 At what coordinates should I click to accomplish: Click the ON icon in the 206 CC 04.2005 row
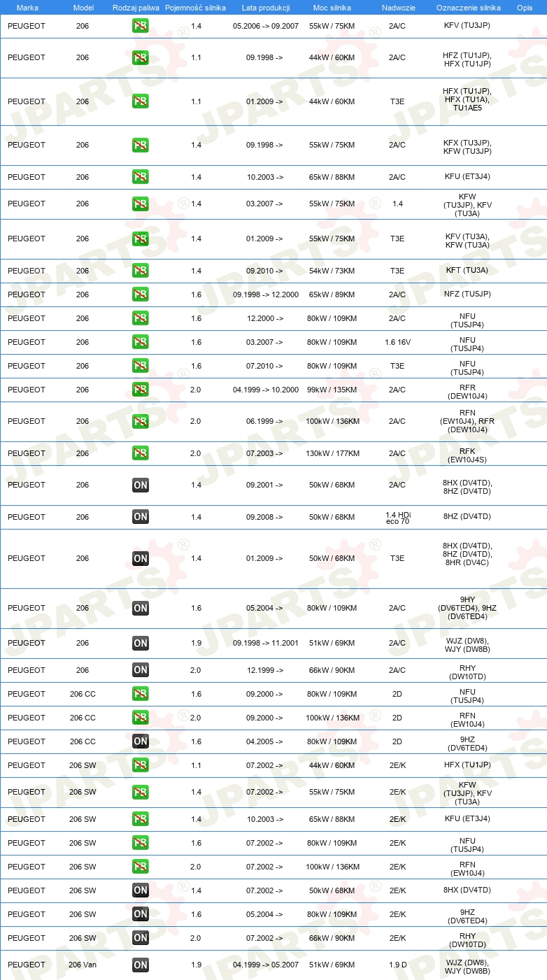[x=141, y=741]
